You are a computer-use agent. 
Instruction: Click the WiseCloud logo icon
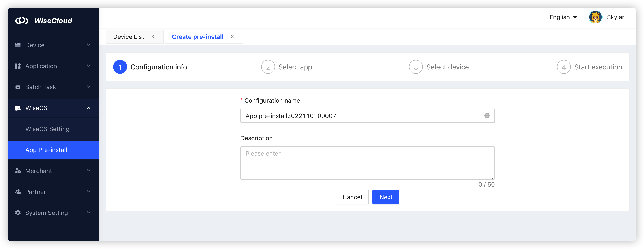pyautogui.click(x=22, y=21)
